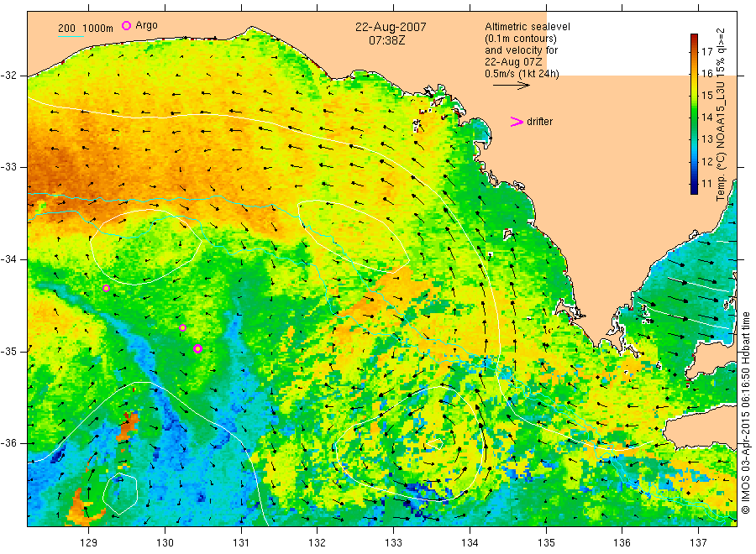Click the colorbar tick value 11
Viewport: 756px width, 554px height.
706,184
